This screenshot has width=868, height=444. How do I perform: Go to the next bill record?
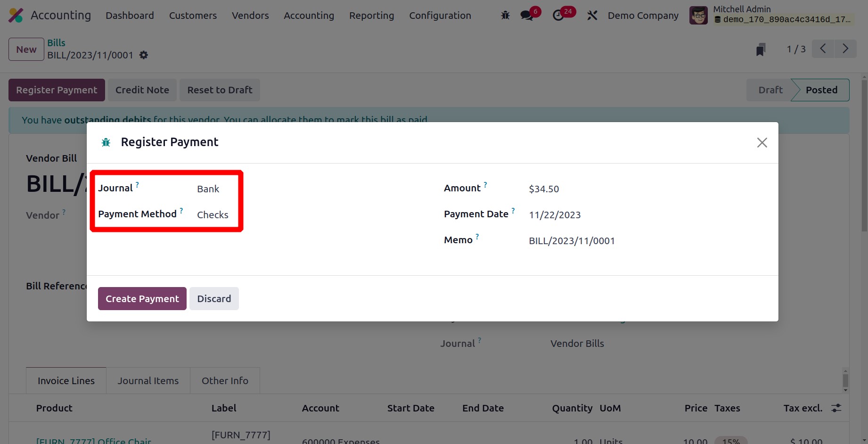845,49
